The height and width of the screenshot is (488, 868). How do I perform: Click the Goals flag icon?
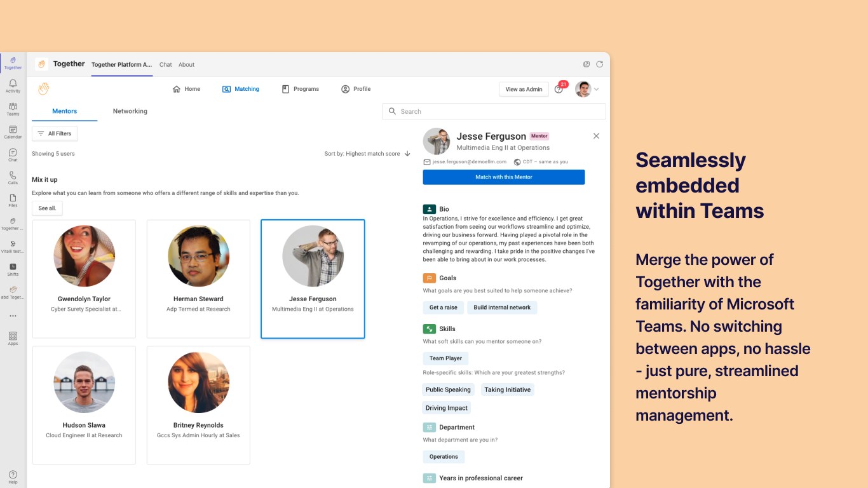click(429, 278)
